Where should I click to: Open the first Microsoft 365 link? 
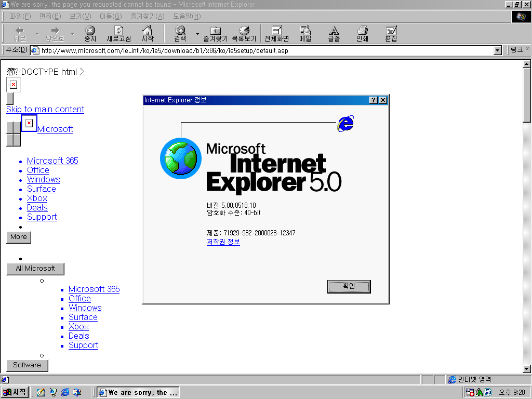pyautogui.click(x=52, y=161)
